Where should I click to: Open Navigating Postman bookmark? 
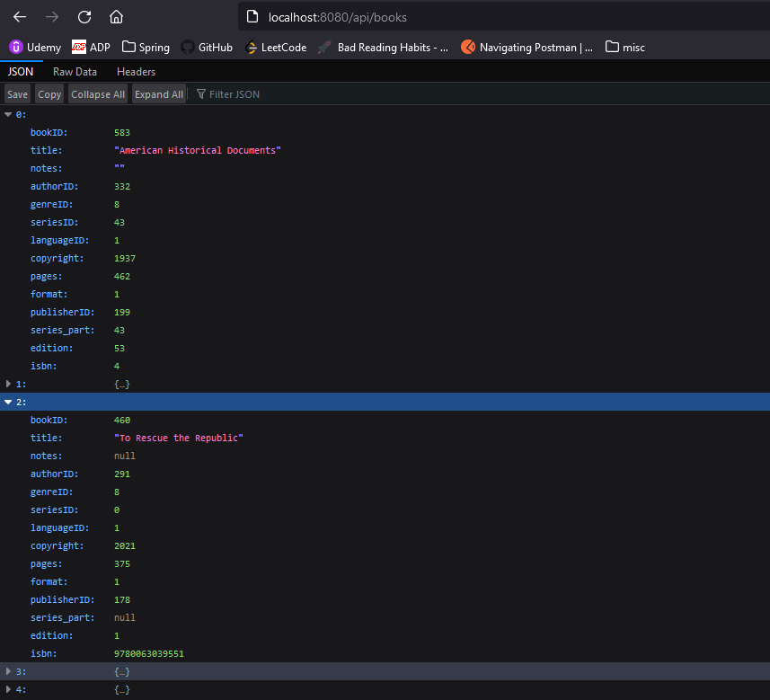pyautogui.click(x=527, y=47)
